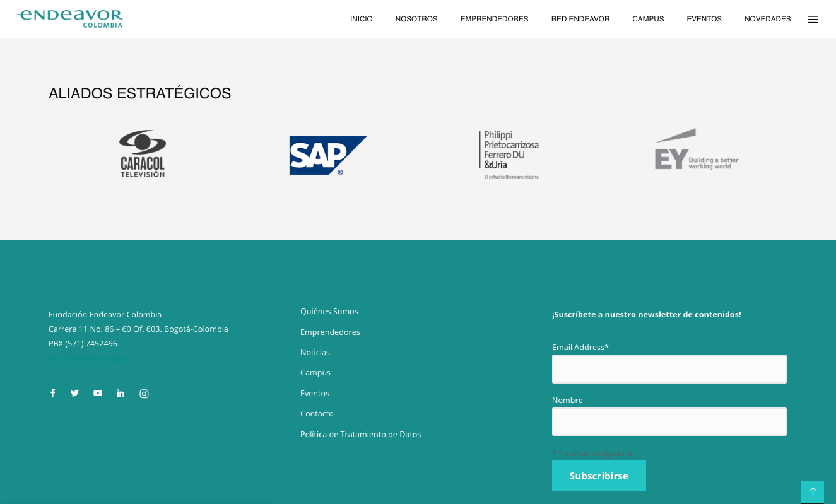Open the hamburger menu icon
The width and height of the screenshot is (836, 504).
click(x=813, y=20)
